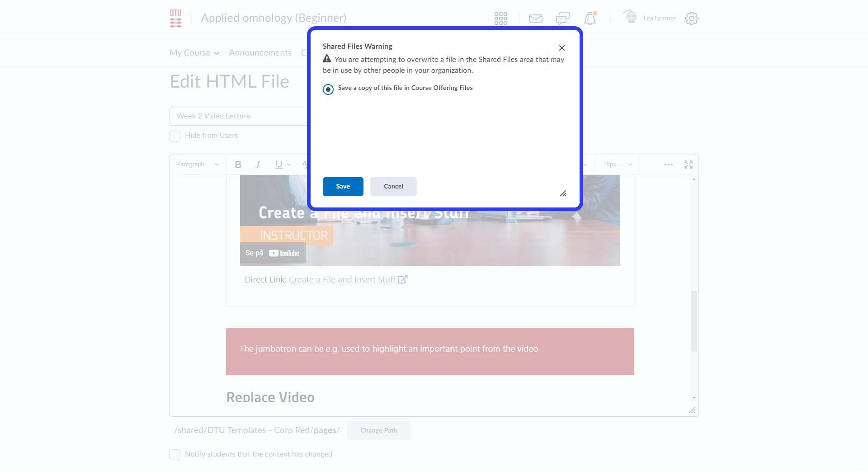Screen dimensions: 868x471
Task: Open the course selector waffle grid icon
Action: (500, 19)
